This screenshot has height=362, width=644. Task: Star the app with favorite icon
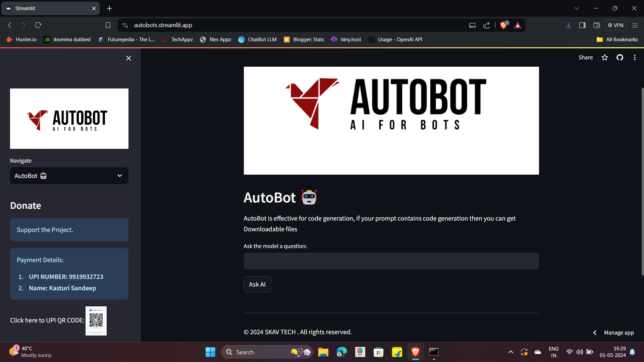[x=605, y=58]
